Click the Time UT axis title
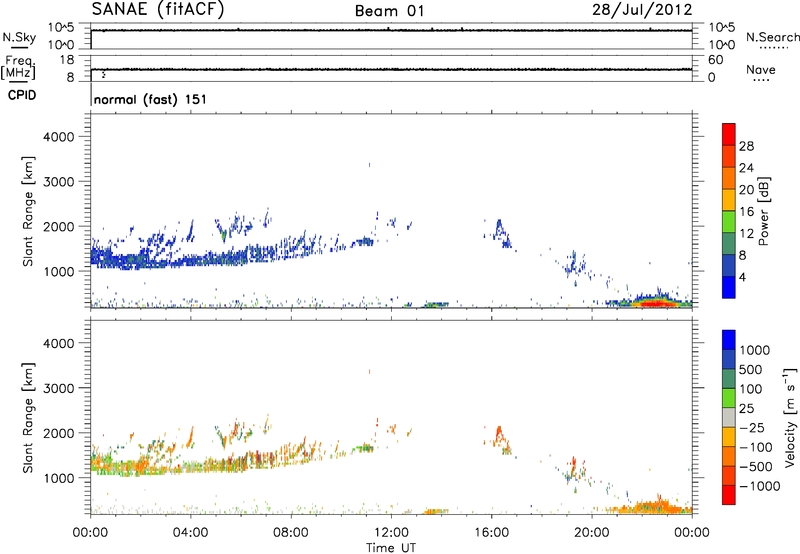Image resolution: width=800 pixels, height=554 pixels. click(391, 548)
